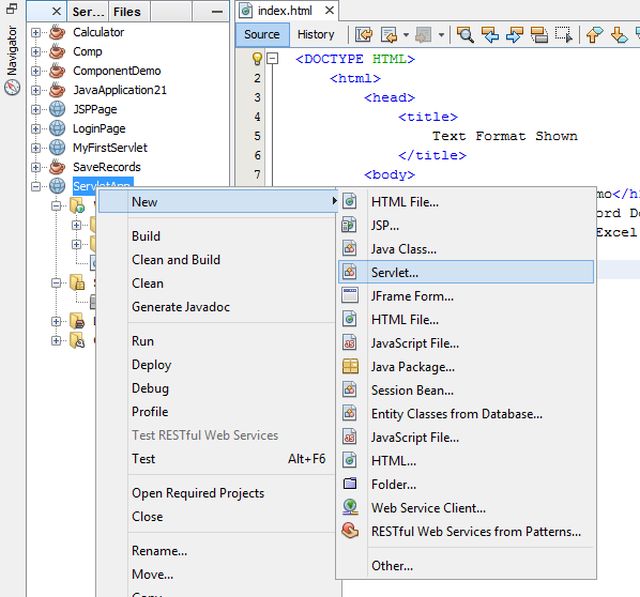This screenshot has height=597, width=640.
Task: Choose Debug from the context menu
Action: click(x=150, y=388)
